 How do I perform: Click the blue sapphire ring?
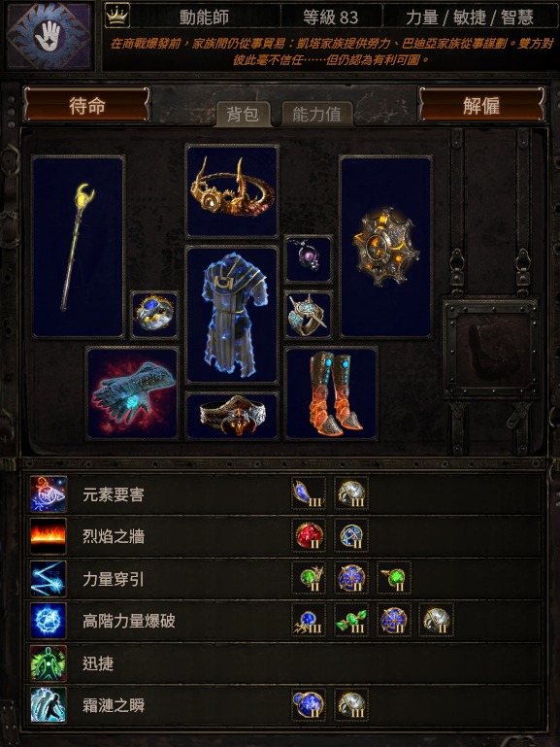(x=154, y=315)
